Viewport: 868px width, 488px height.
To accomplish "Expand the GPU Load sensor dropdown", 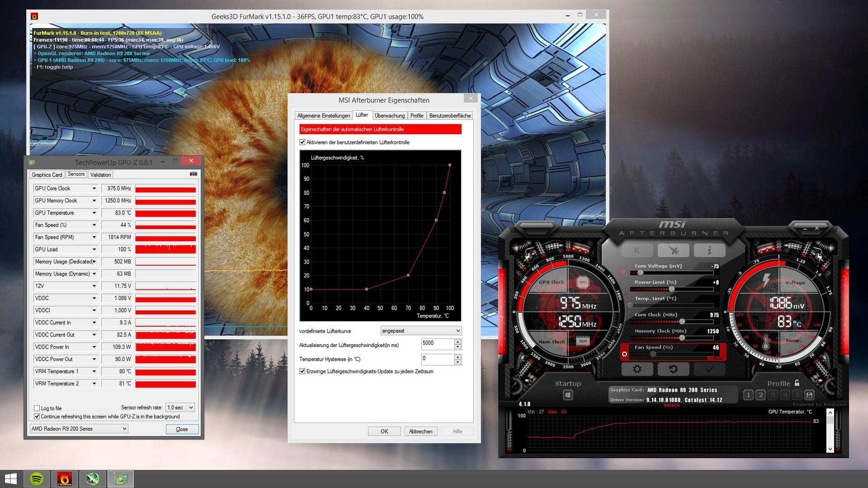I will [94, 249].
